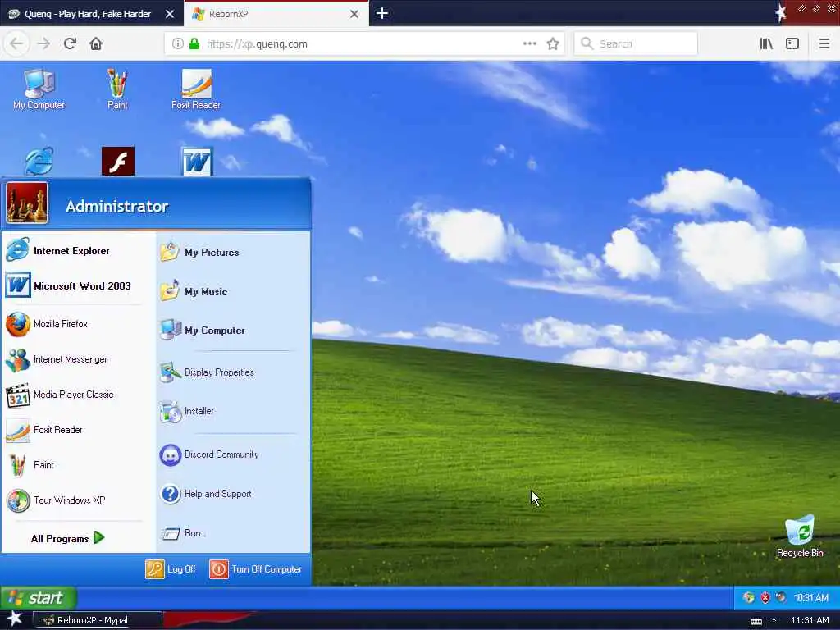This screenshot has height=630, width=840.
Task: Click the green padlock security icon
Action: click(194, 44)
